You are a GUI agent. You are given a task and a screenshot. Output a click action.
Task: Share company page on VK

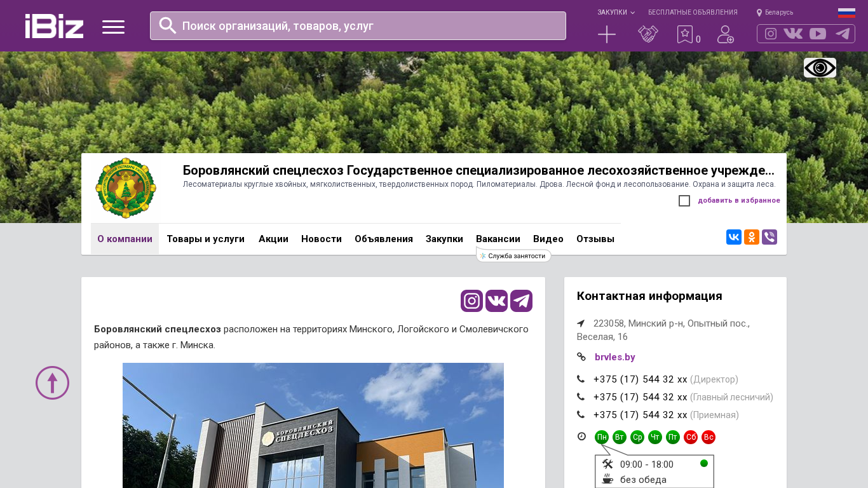[734, 237]
